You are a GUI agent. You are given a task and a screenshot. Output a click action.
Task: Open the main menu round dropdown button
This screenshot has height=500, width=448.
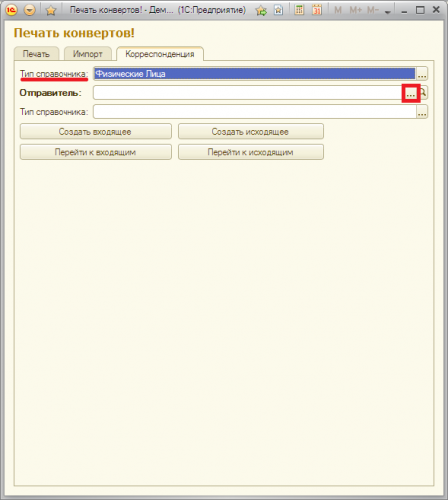[x=29, y=10]
